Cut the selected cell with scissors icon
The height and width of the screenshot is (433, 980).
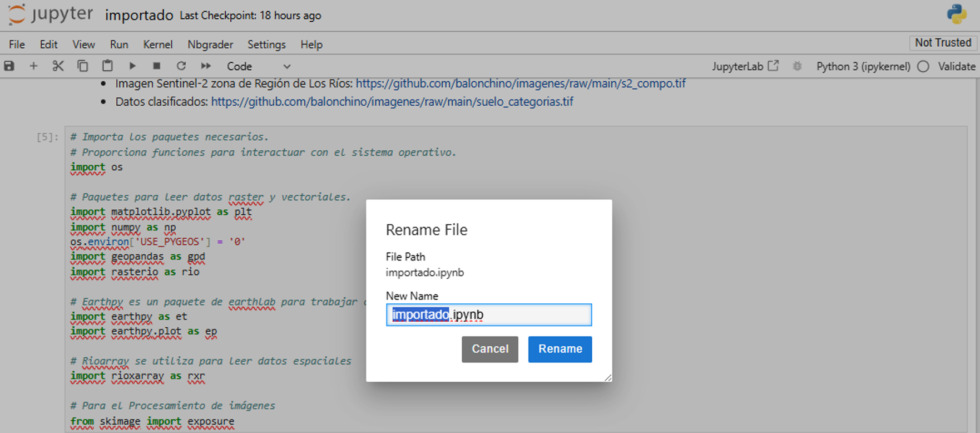click(58, 66)
